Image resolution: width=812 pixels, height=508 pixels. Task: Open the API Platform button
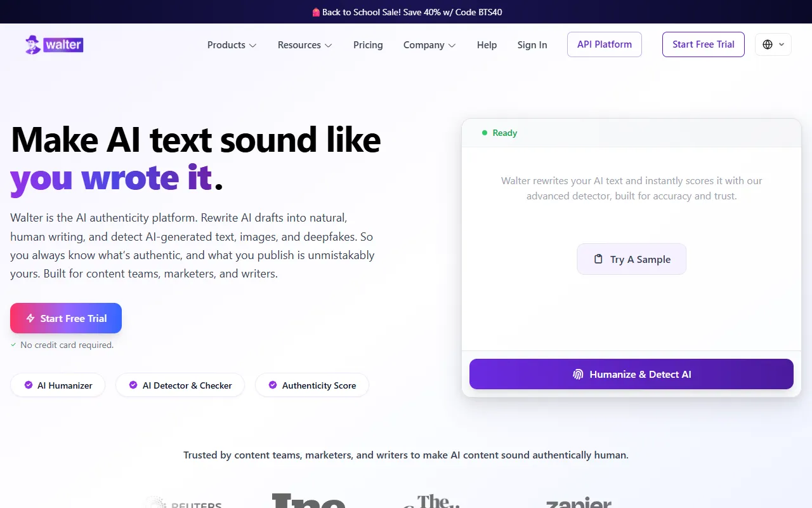605,44
